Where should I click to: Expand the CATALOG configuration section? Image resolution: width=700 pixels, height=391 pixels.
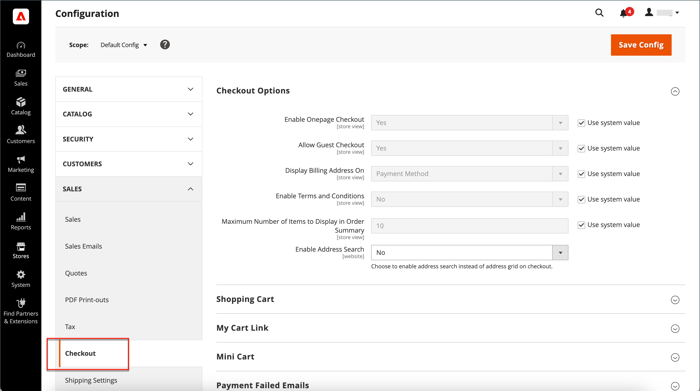point(129,114)
